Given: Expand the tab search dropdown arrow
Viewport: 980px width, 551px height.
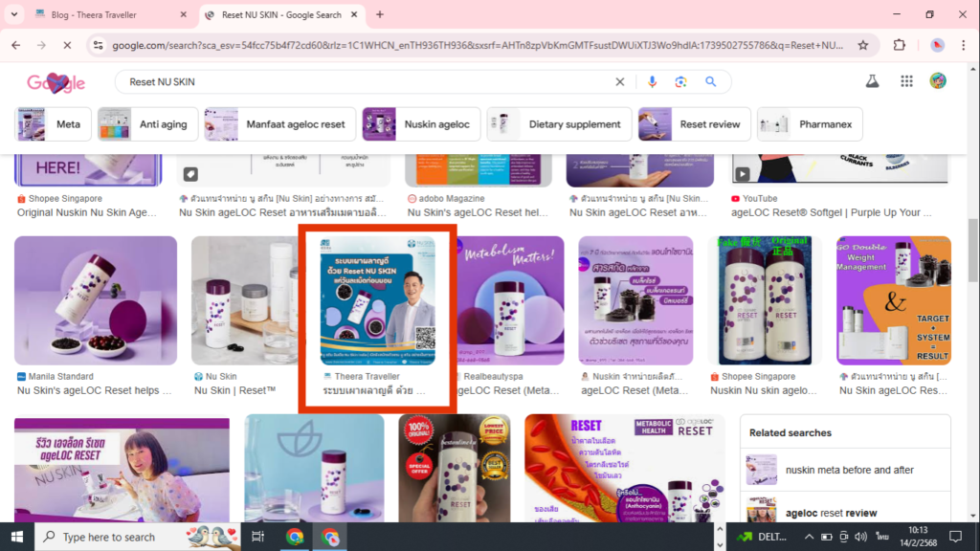Looking at the screenshot, I should 13,14.
